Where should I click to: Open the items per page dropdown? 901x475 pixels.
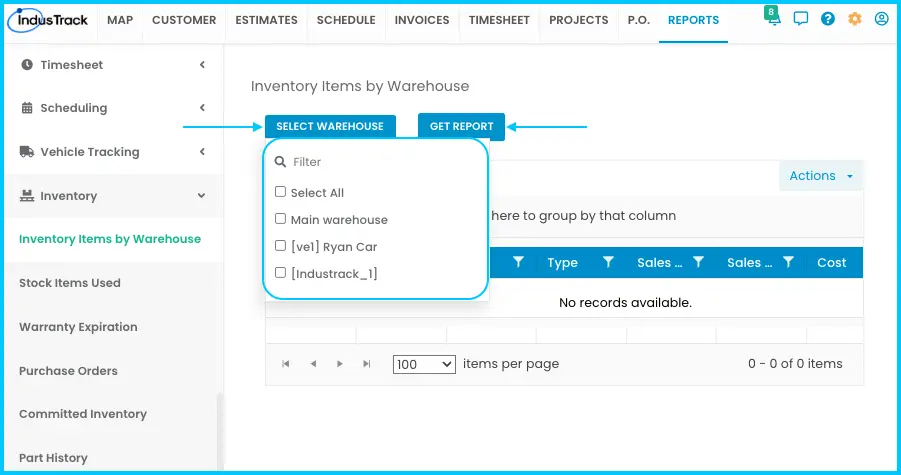point(424,364)
